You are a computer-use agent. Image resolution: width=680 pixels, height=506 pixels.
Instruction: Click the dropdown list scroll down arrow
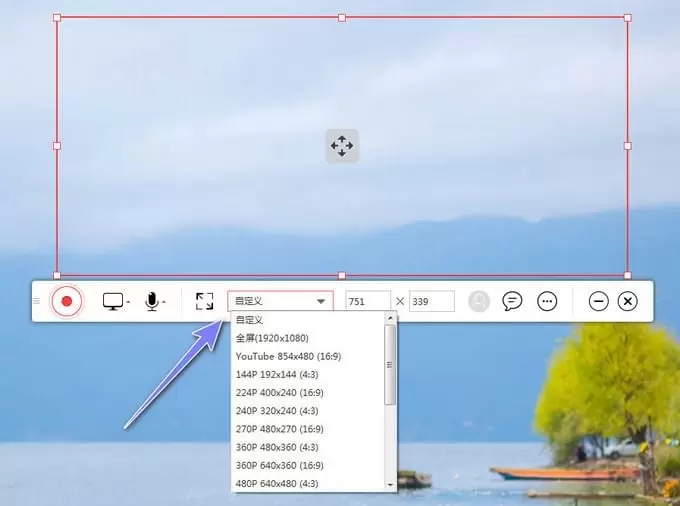click(x=390, y=484)
